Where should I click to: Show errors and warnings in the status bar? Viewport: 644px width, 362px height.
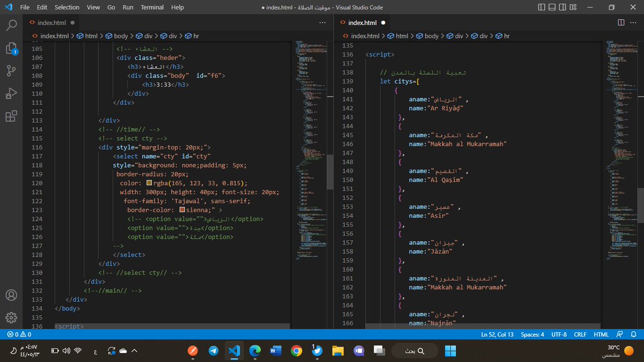(x=19, y=335)
